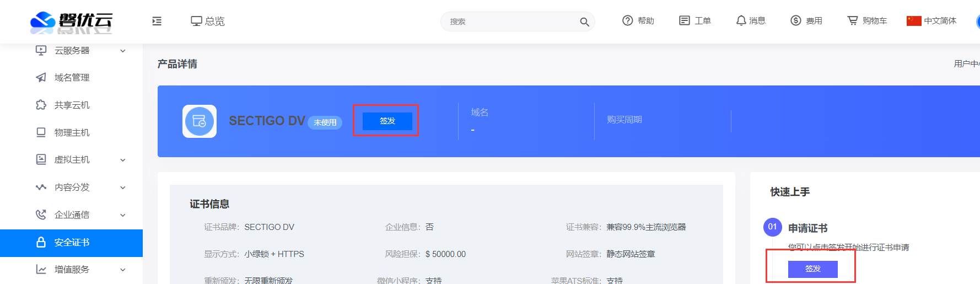The height and width of the screenshot is (284, 980).
Task: Click the 购物车 cart icon
Action: click(853, 20)
